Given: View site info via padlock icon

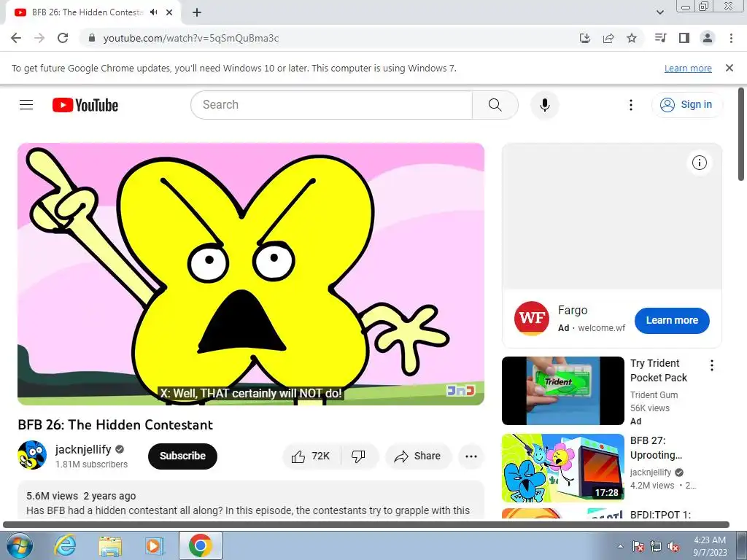Looking at the screenshot, I should [92, 38].
